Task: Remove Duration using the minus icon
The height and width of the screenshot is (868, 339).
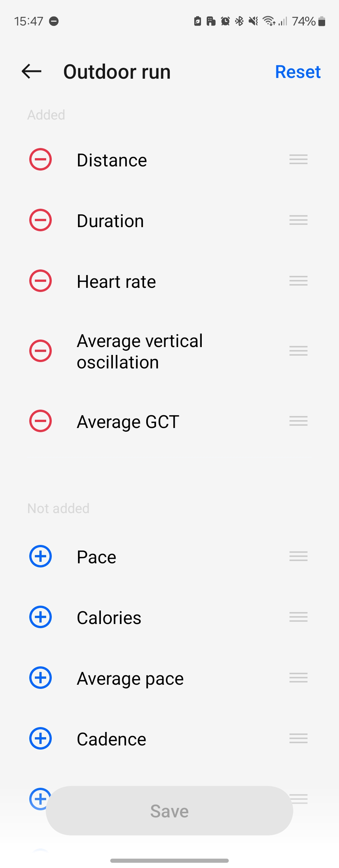Action: tap(40, 220)
